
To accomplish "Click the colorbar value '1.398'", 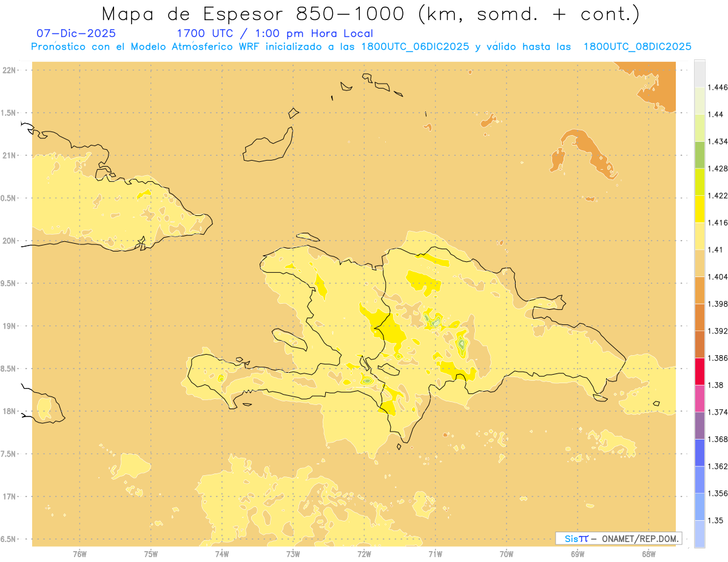I will 717,304.
